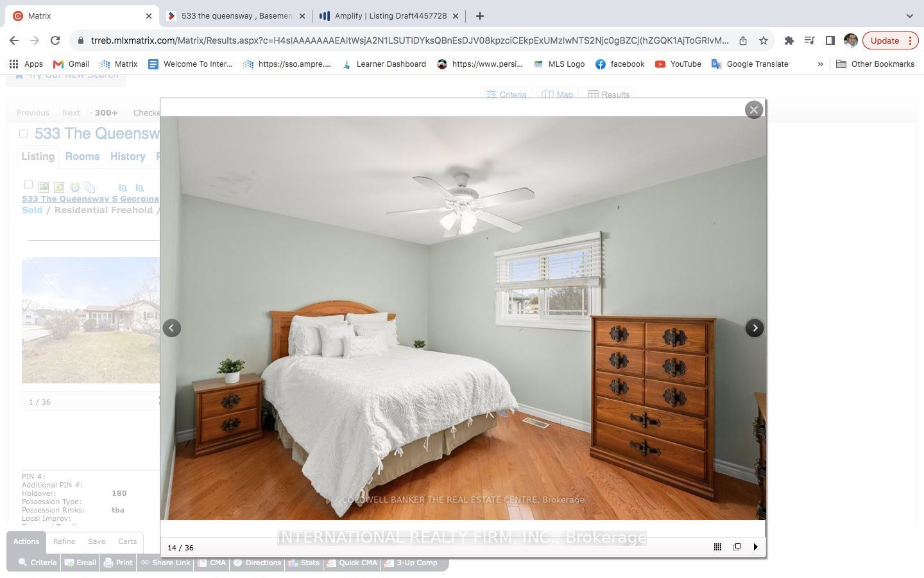The height and width of the screenshot is (578, 924).
Task: Open the listing photos icon
Action: (x=44, y=188)
